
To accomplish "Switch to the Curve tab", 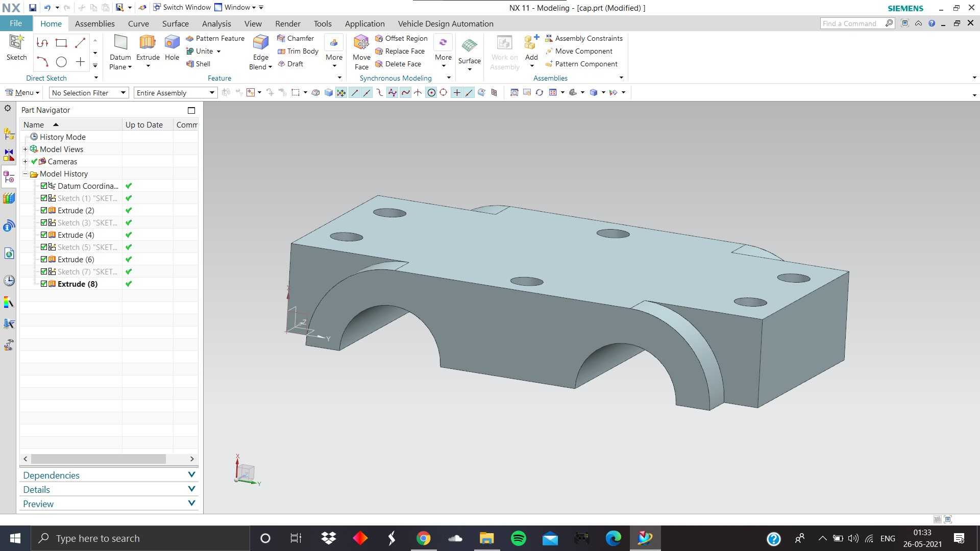I will (138, 23).
